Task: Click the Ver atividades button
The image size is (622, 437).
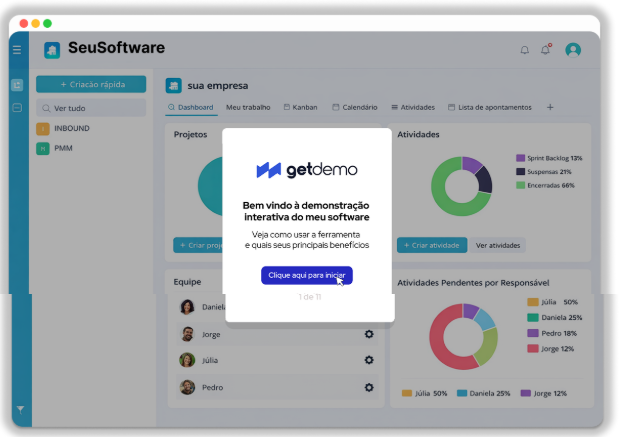Action: [498, 245]
